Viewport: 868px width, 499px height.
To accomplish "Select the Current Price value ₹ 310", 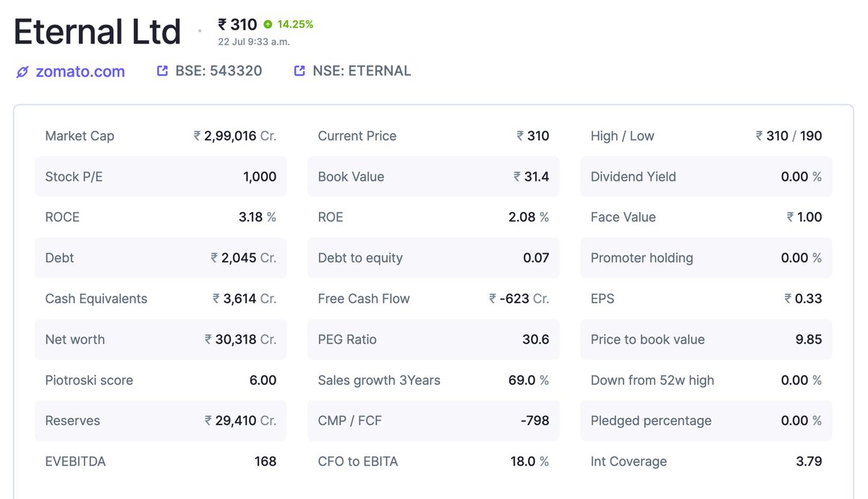I will pos(533,136).
